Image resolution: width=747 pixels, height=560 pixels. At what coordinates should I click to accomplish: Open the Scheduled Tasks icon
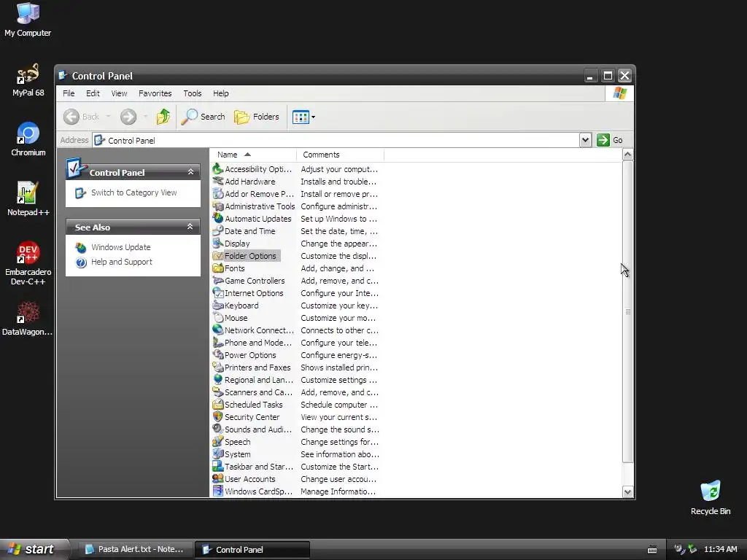217,404
